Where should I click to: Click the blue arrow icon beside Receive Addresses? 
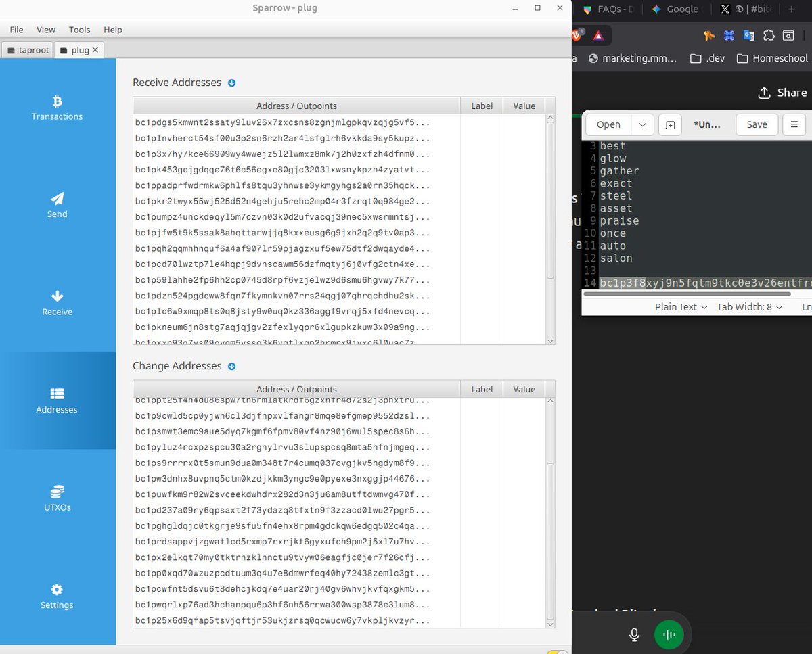(x=231, y=83)
